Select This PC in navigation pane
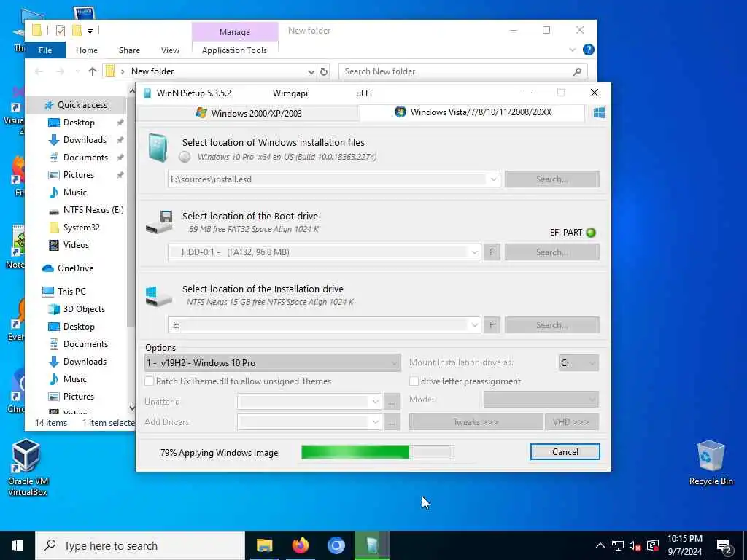The height and width of the screenshot is (560, 747). click(71, 292)
